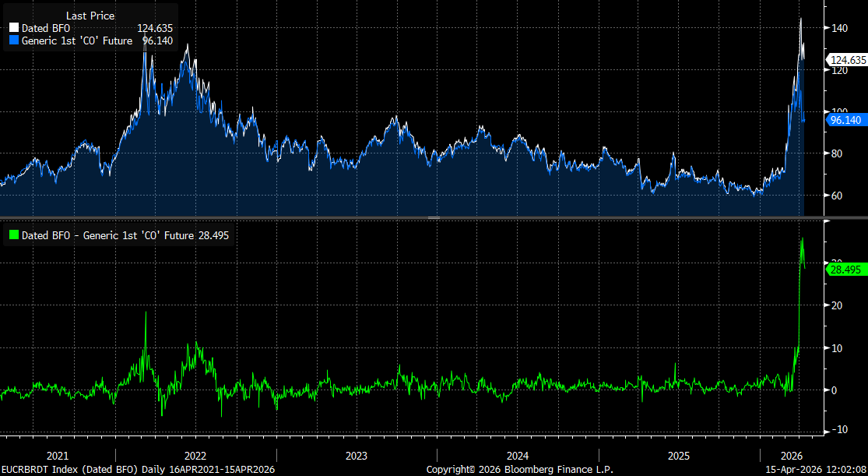Click the 2026 year label on time axis

pyautogui.click(x=791, y=456)
